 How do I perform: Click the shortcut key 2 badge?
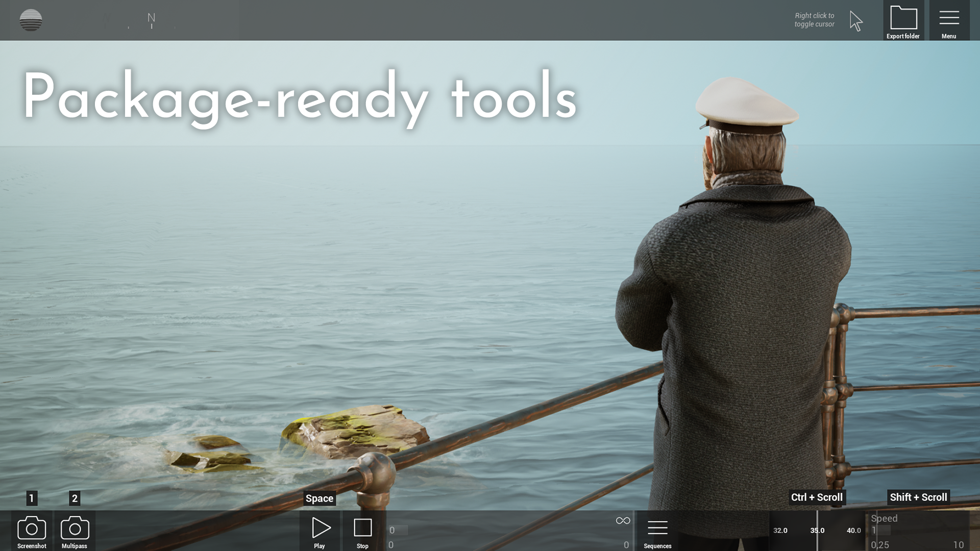coord(75,498)
